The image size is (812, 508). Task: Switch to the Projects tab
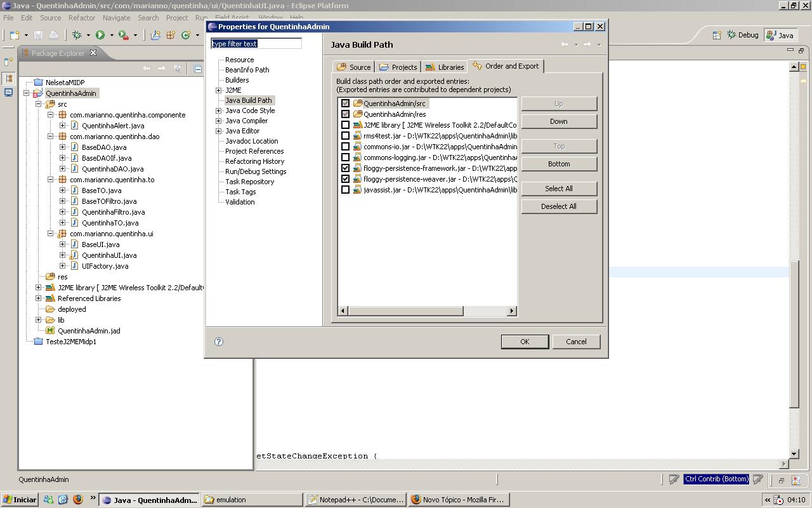coord(398,67)
